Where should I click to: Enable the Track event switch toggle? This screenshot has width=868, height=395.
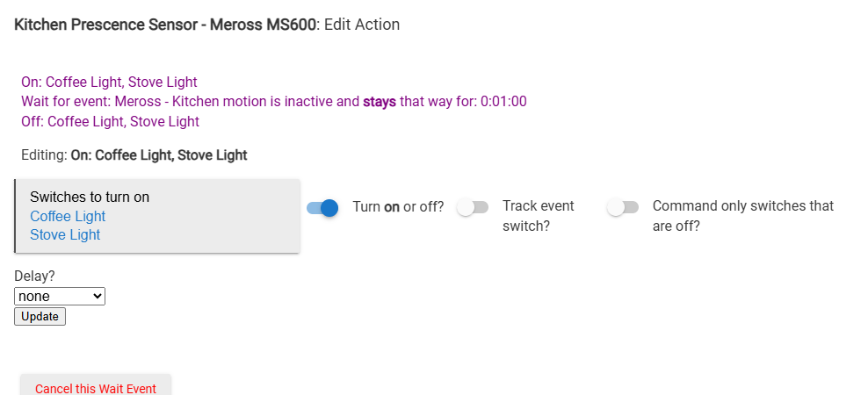[x=473, y=208]
